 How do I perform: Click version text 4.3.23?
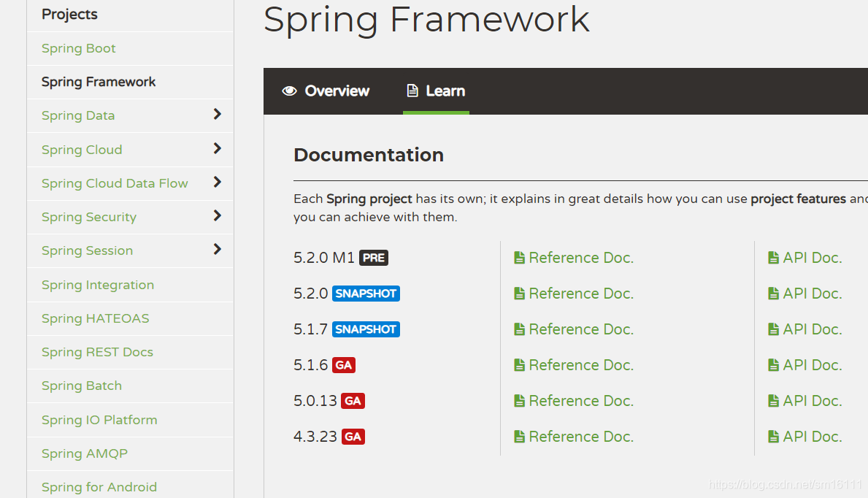pyautogui.click(x=315, y=437)
